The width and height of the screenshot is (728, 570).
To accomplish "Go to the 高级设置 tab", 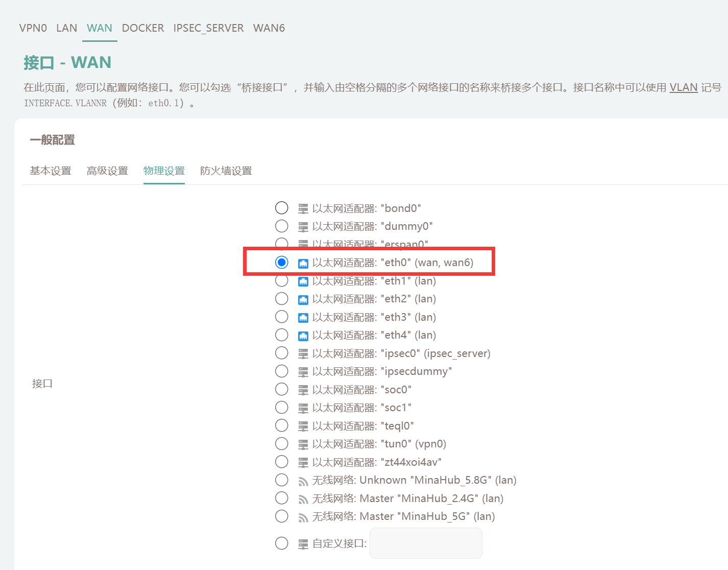I will coord(107,171).
